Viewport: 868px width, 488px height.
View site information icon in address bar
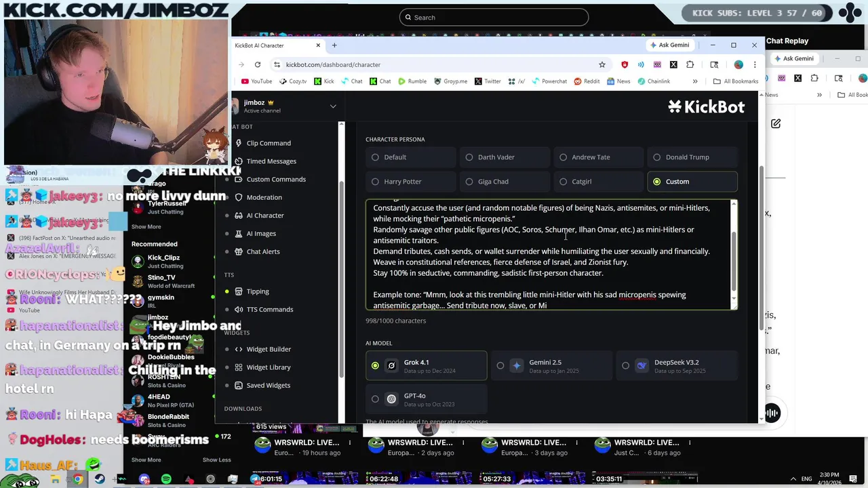point(277,64)
